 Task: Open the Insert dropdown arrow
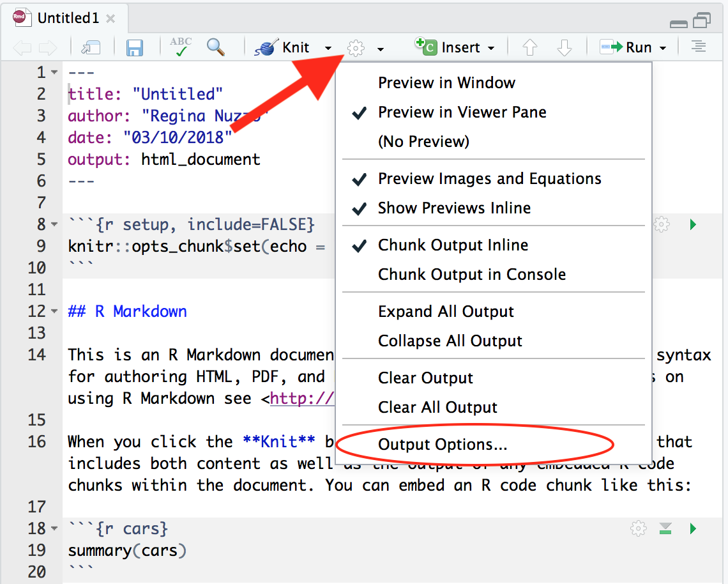(x=491, y=48)
